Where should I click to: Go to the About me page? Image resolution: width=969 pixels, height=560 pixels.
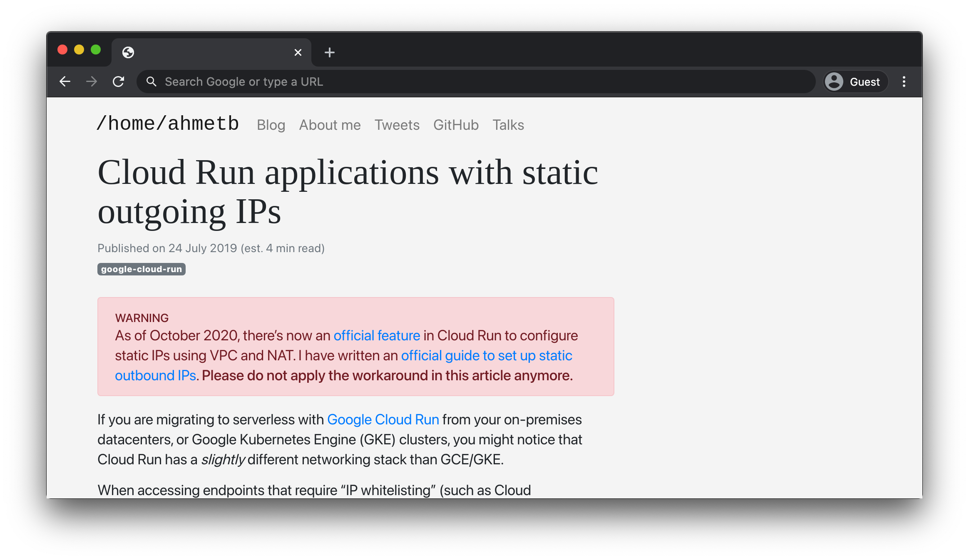330,125
